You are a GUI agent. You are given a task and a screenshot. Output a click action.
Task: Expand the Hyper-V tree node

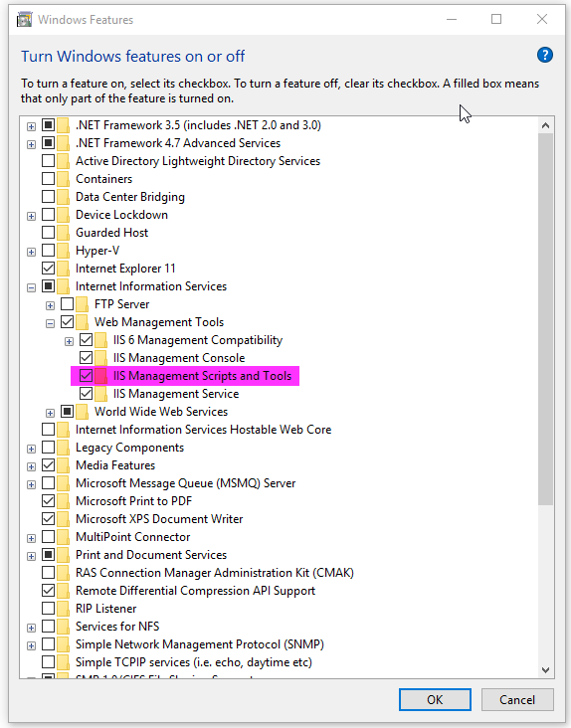pos(31,252)
